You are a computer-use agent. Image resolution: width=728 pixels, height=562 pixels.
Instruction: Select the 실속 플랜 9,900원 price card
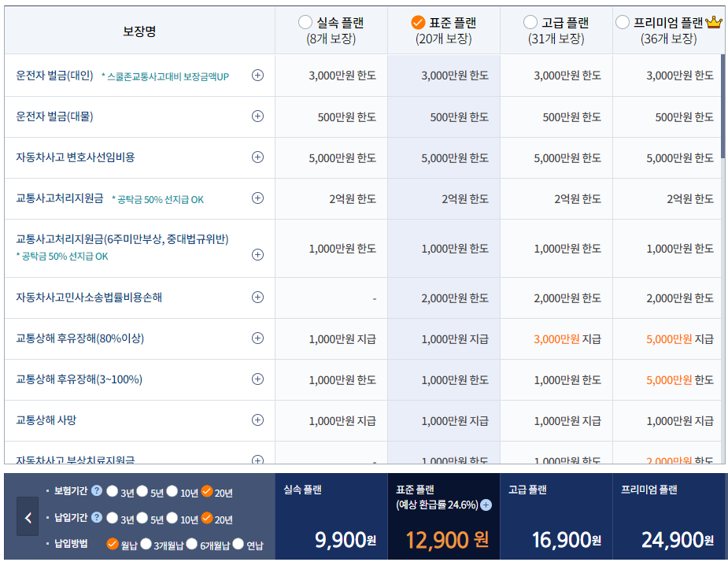331,516
